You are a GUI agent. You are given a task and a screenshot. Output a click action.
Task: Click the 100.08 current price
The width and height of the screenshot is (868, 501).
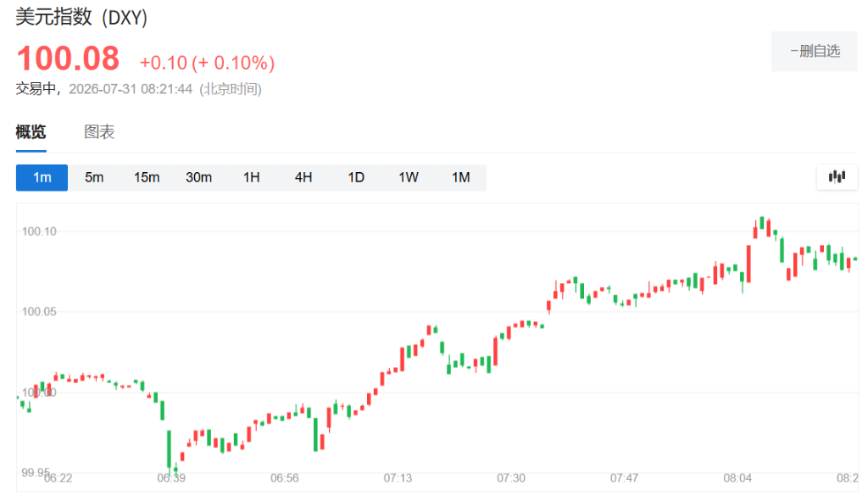[68, 58]
